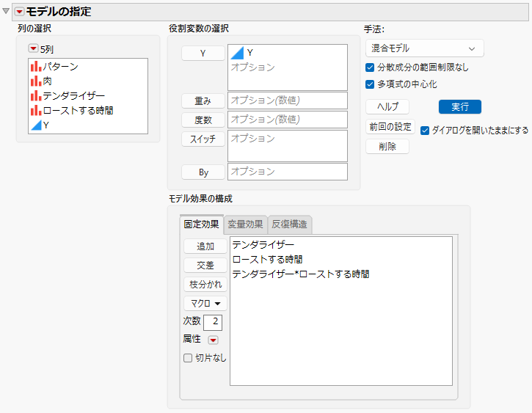Open the red triangle menu next to 5列

coord(33,49)
